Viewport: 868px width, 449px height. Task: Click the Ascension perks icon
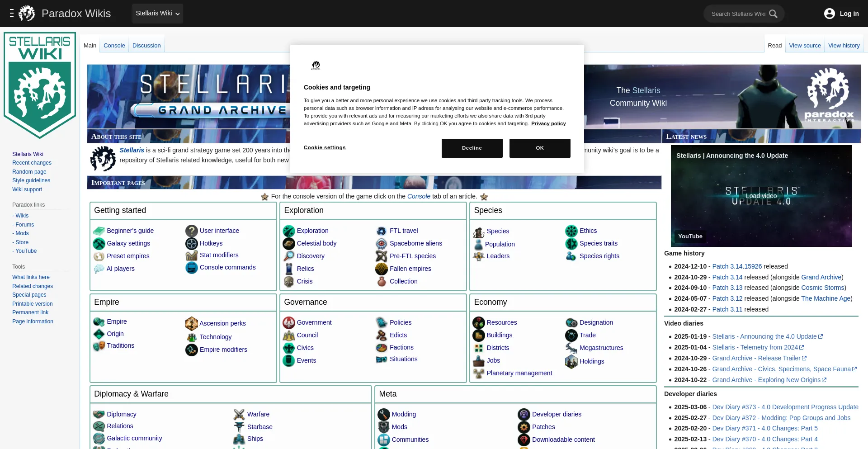click(192, 323)
